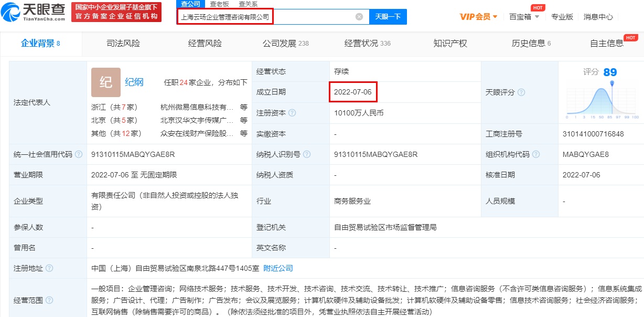Switch to the 查关系 search tab
644x317 pixels.
click(x=248, y=4)
